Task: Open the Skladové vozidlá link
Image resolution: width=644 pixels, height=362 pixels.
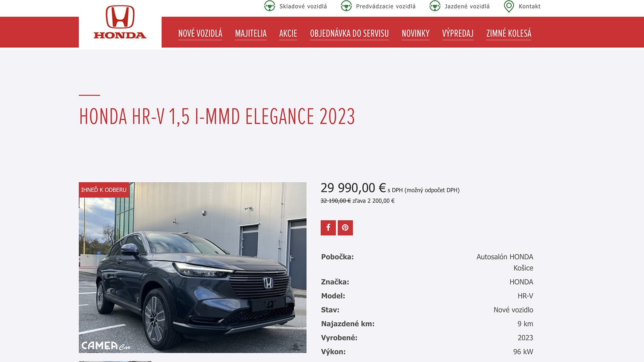Action: [x=303, y=6]
